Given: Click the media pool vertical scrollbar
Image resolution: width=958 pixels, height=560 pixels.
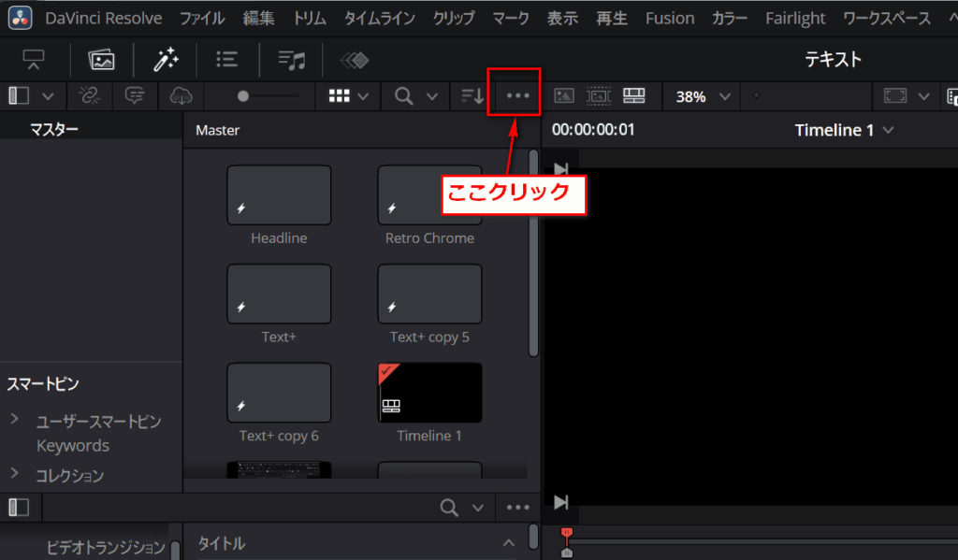Looking at the screenshot, I should (533, 253).
